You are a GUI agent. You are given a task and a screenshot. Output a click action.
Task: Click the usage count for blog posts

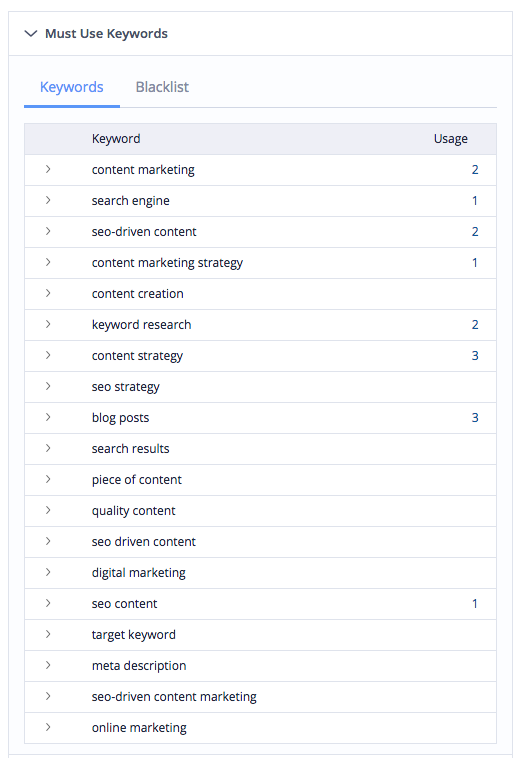[475, 418]
